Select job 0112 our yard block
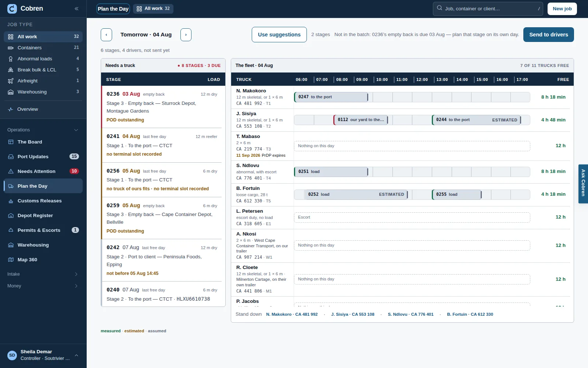Viewport: 588px width, 368px height. (361, 120)
